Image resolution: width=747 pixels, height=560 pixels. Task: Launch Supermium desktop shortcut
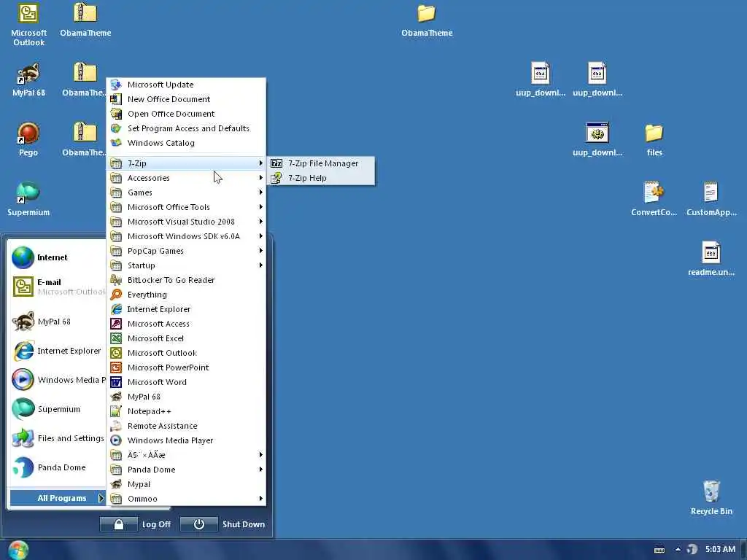coord(28,199)
